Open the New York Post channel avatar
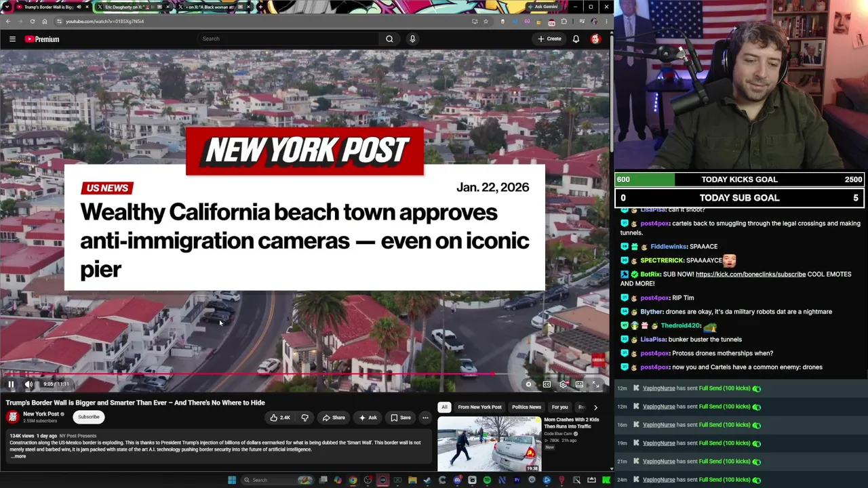Image resolution: width=868 pixels, height=488 pixels. pos(12,417)
